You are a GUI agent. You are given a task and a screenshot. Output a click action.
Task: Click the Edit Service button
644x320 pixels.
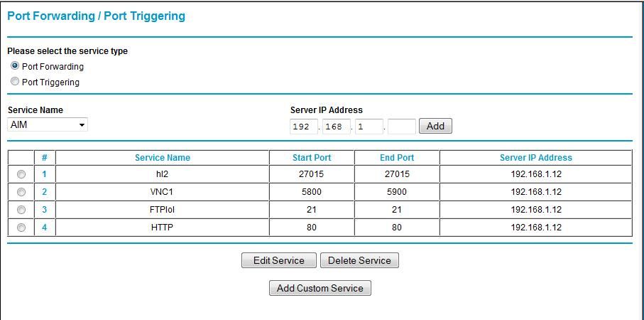pos(279,260)
